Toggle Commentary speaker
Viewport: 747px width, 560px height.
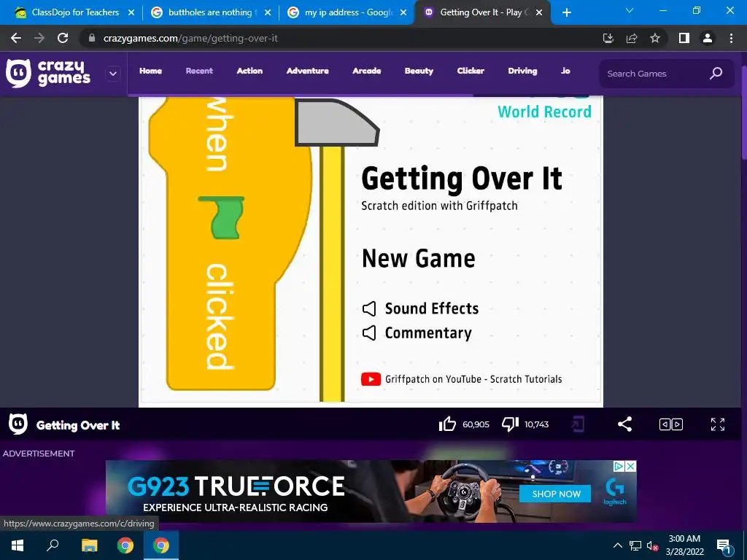[x=369, y=332]
